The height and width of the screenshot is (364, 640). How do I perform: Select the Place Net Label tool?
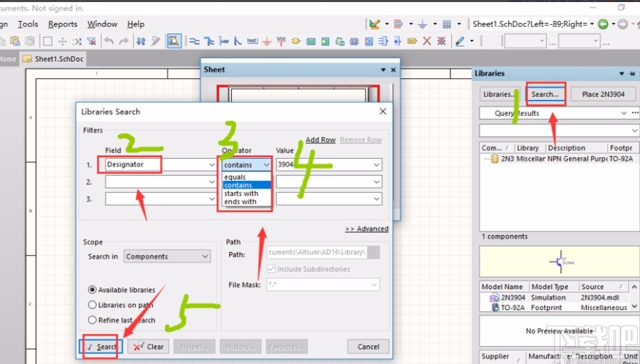click(252, 41)
